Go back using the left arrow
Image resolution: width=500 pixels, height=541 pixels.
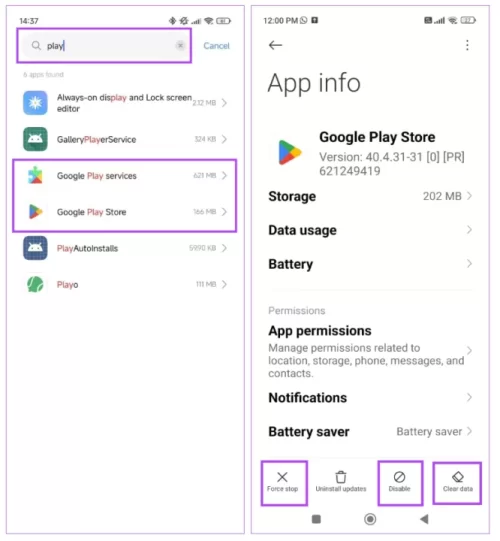[x=275, y=45]
